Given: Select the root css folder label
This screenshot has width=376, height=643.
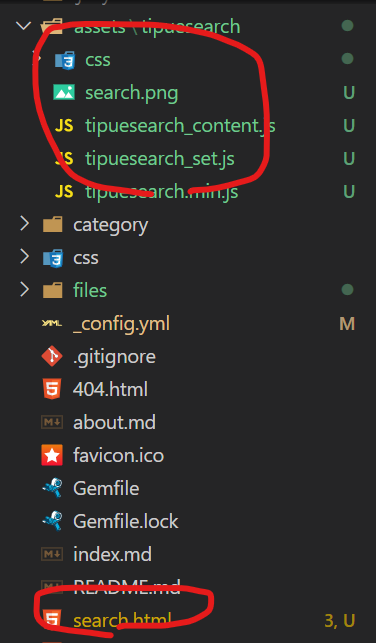Looking at the screenshot, I should 86,258.
